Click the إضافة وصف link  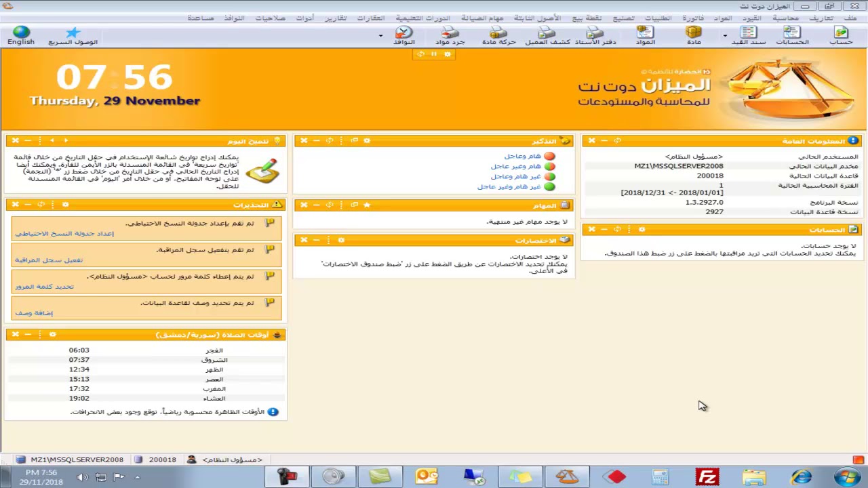point(34,313)
